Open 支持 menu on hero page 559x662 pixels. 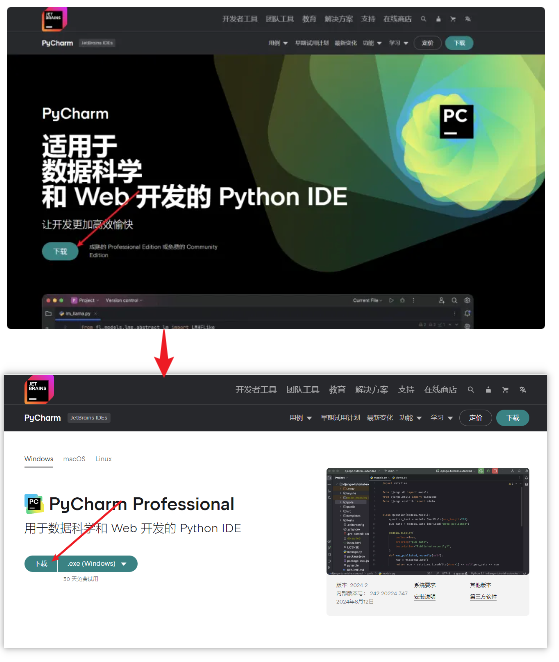click(x=368, y=19)
